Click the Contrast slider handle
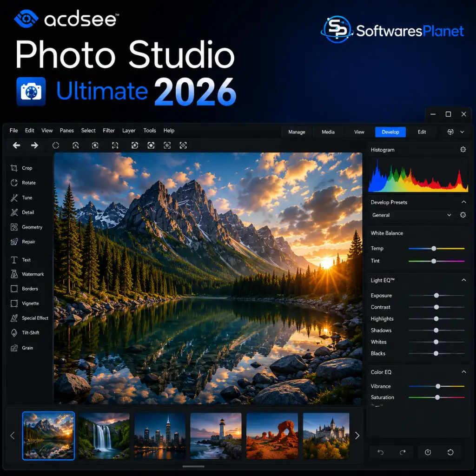Screen dimensions: 476x476 pyautogui.click(x=436, y=307)
